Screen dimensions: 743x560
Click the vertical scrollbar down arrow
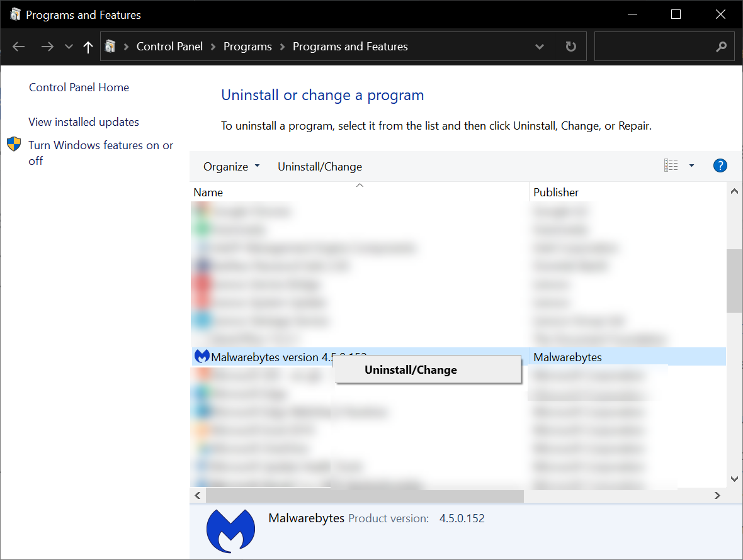coord(734,479)
